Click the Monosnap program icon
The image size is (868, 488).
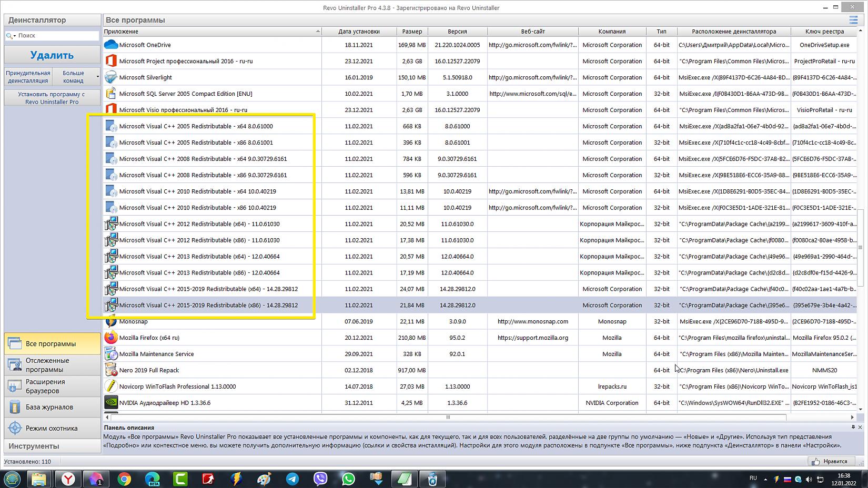click(110, 322)
